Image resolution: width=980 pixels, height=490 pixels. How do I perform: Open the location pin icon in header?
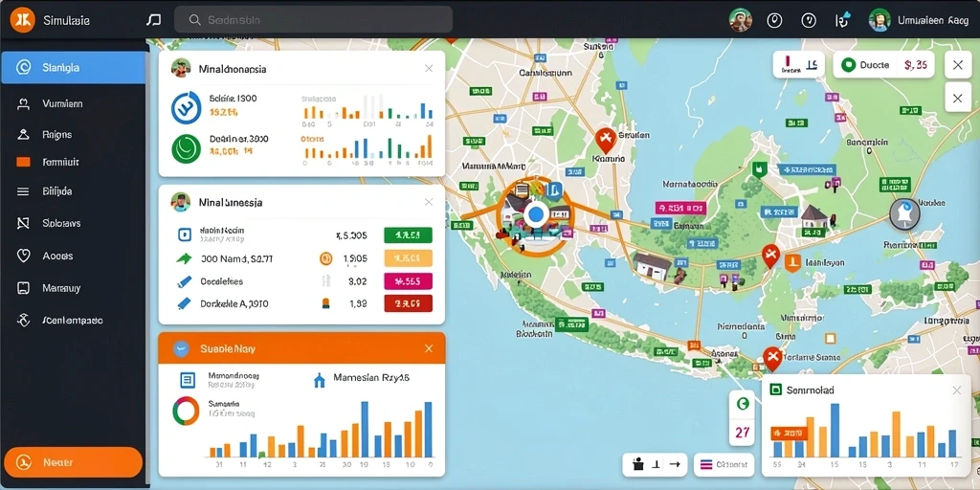point(774,21)
